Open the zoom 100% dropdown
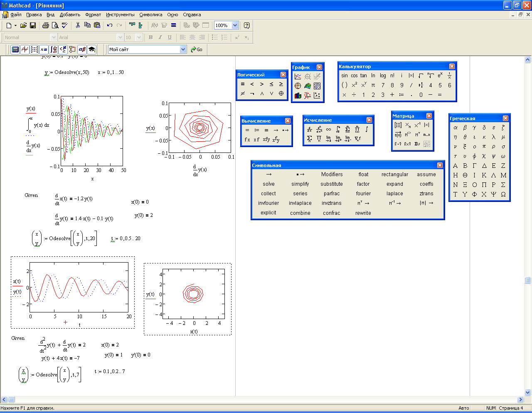The height and width of the screenshot is (413, 532). tap(235, 25)
